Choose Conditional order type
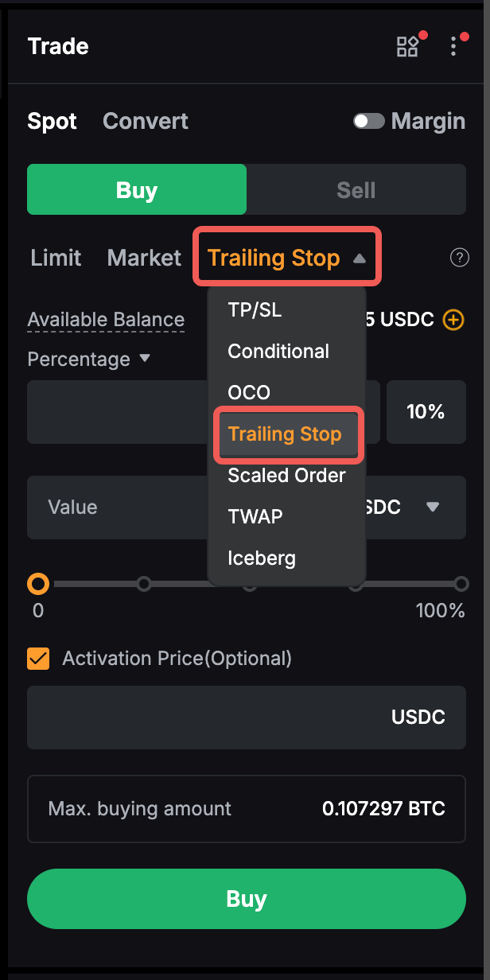The width and height of the screenshot is (490, 980). 278,352
